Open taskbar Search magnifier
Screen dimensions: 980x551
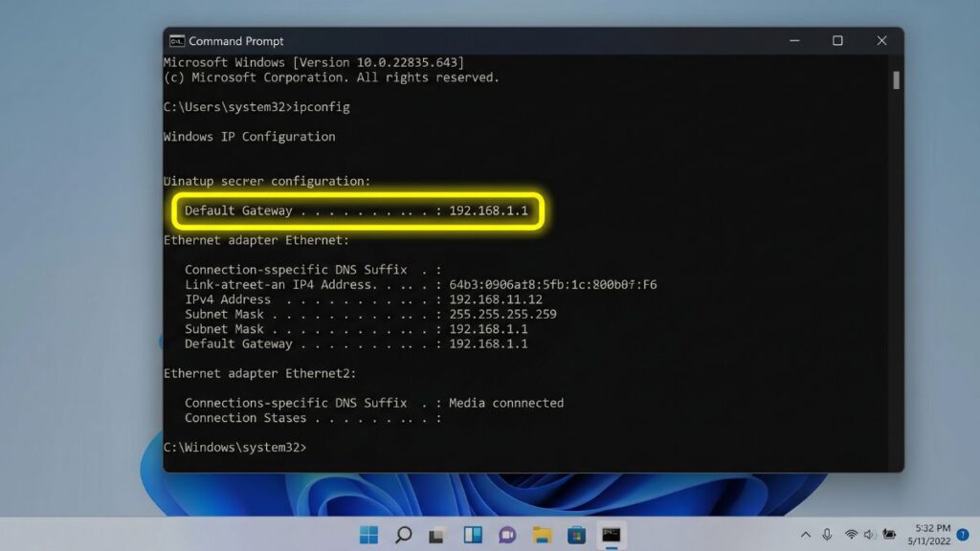click(x=404, y=535)
